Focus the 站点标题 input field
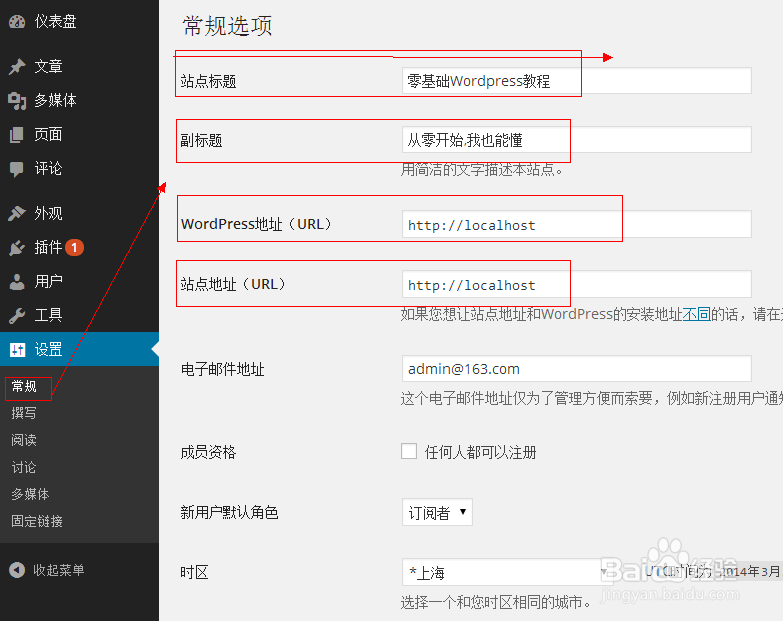 (x=577, y=80)
